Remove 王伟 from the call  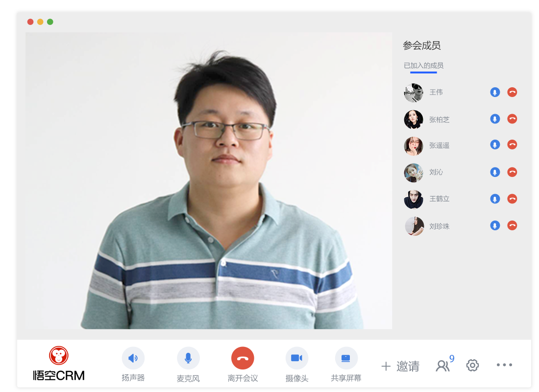coord(512,92)
